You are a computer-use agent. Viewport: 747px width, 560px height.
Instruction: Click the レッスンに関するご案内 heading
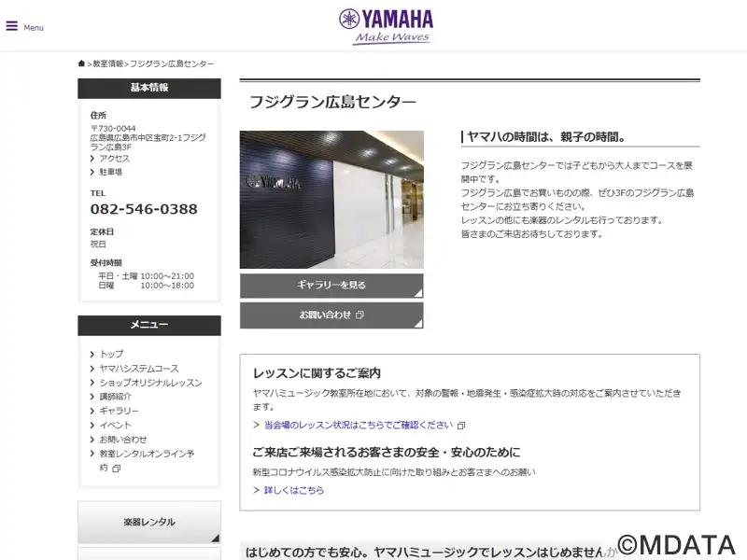click(317, 373)
